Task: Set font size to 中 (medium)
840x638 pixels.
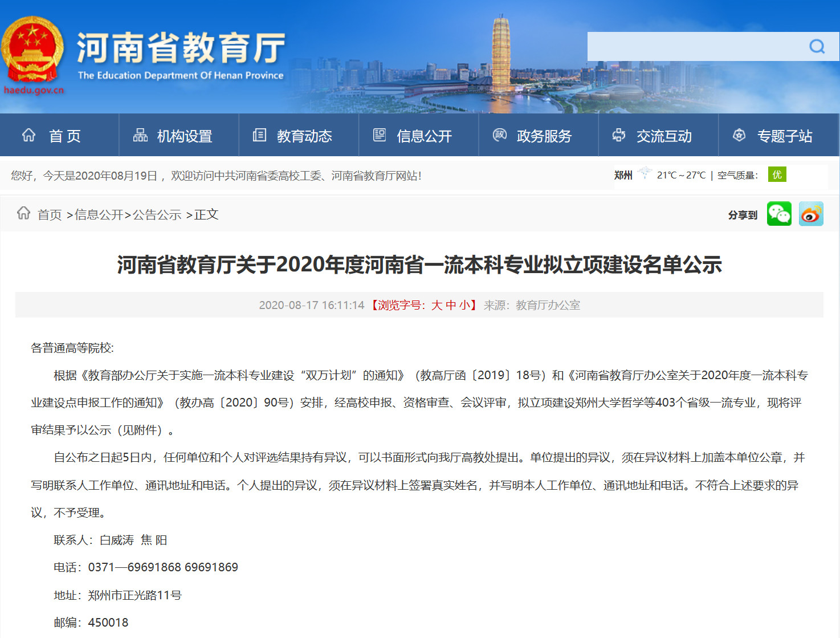Action: [451, 305]
